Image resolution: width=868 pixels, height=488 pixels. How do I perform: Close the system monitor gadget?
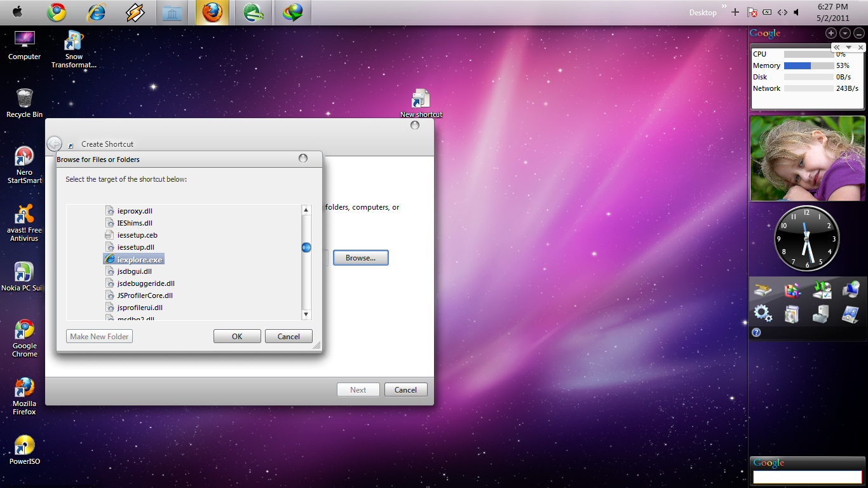click(860, 48)
